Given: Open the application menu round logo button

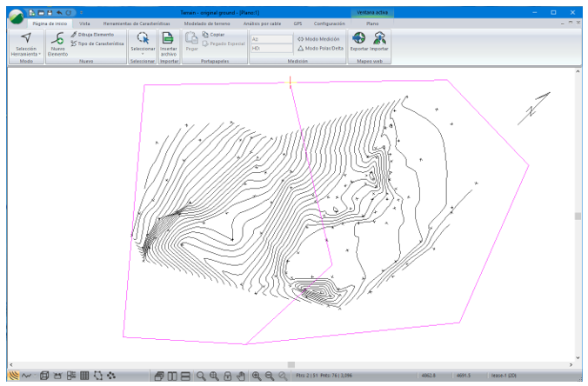Looking at the screenshot, I should [15, 15].
